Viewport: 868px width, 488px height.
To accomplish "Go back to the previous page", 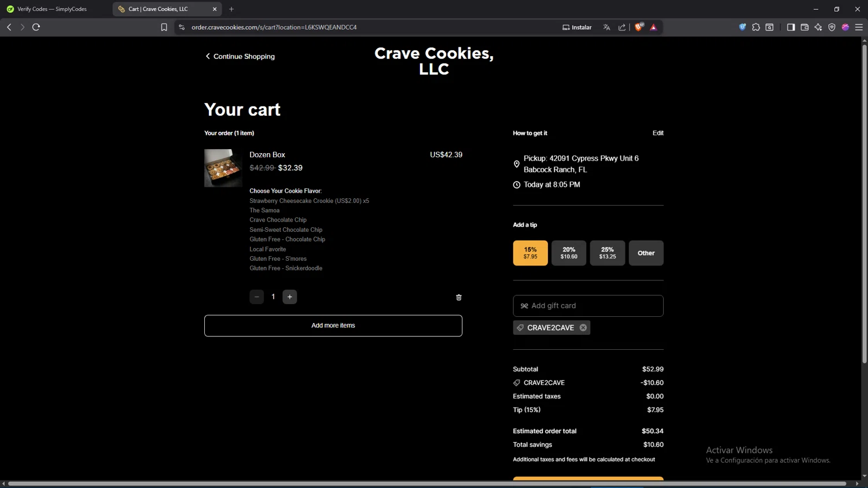I will coord(9,27).
